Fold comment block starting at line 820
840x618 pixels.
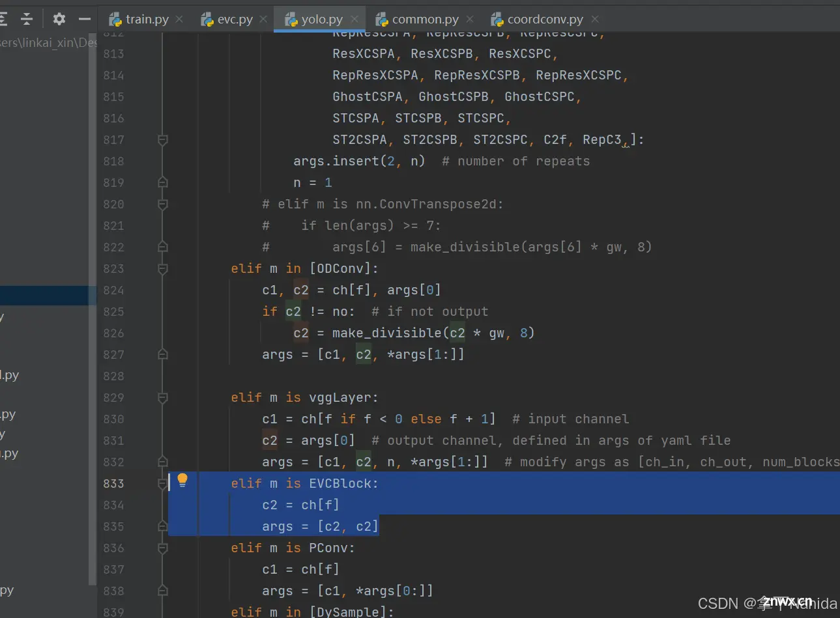(x=163, y=204)
